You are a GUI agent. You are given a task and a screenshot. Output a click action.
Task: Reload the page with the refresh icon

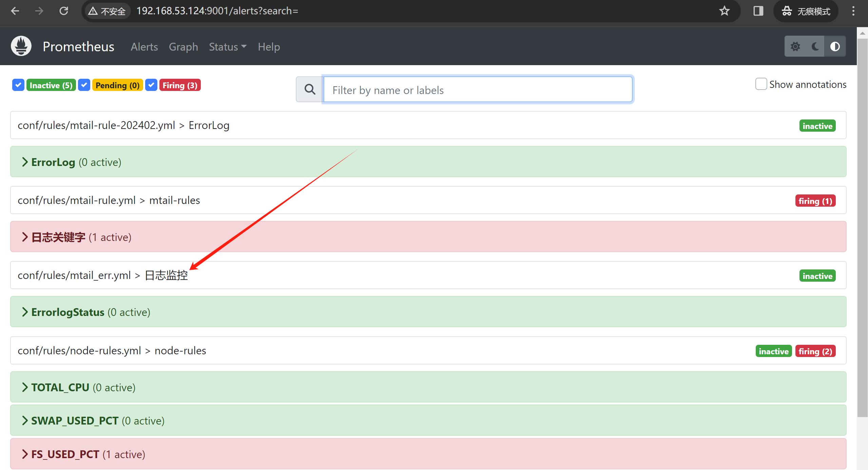(64, 11)
